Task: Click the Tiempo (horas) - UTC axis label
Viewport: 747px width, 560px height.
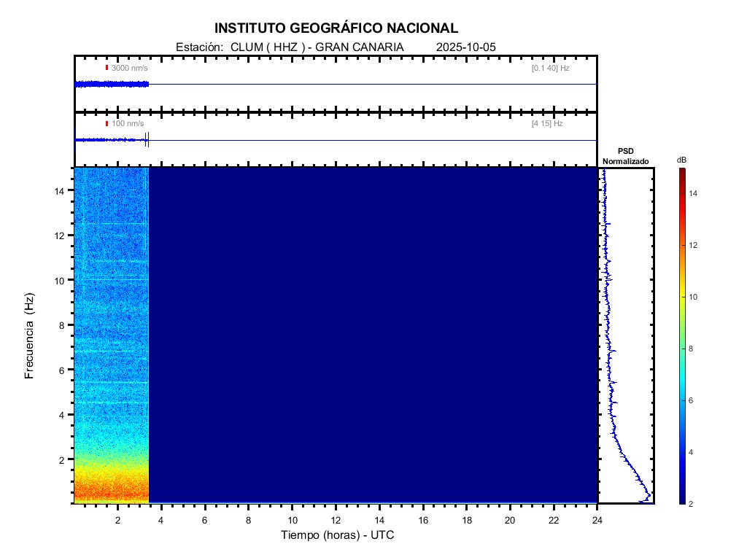Action: 338,535
